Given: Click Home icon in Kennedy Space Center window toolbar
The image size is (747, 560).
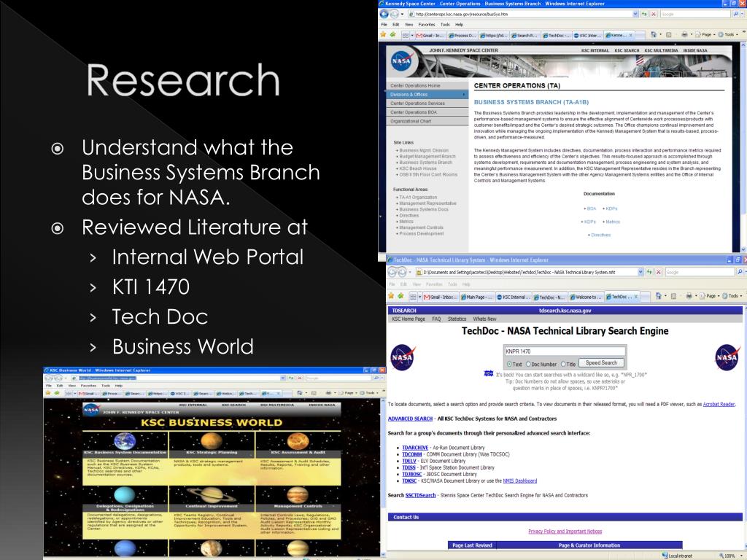Looking at the screenshot, I should tap(654, 34).
